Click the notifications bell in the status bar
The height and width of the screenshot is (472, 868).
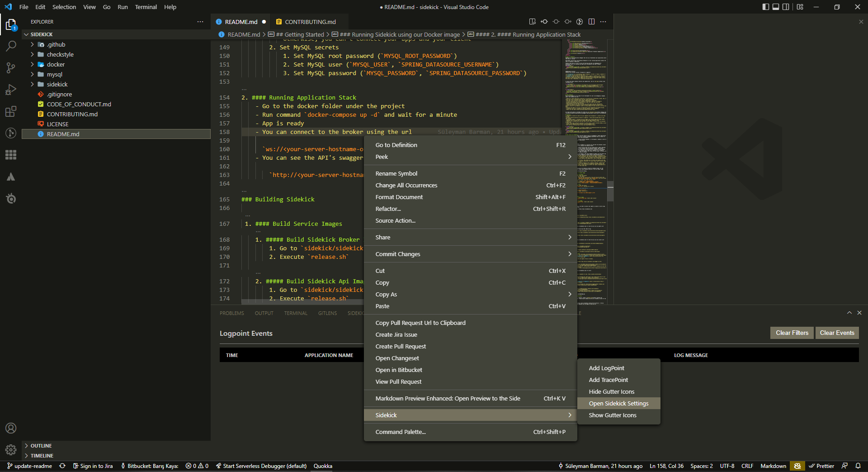tap(858, 466)
